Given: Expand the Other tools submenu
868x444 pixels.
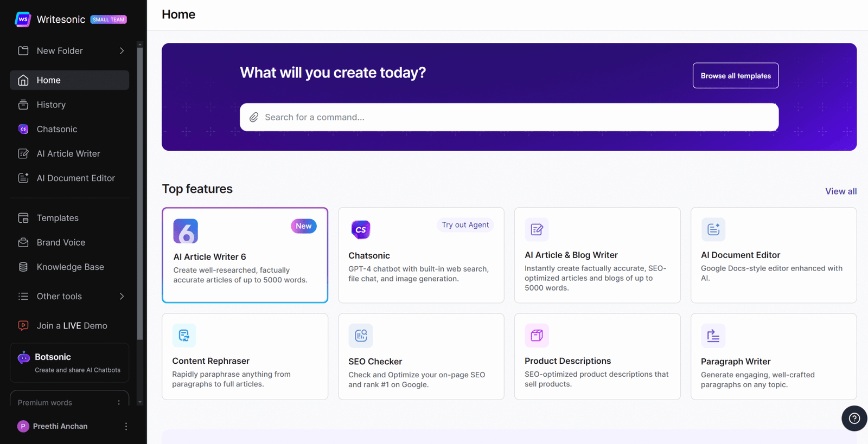Looking at the screenshot, I should (x=122, y=297).
